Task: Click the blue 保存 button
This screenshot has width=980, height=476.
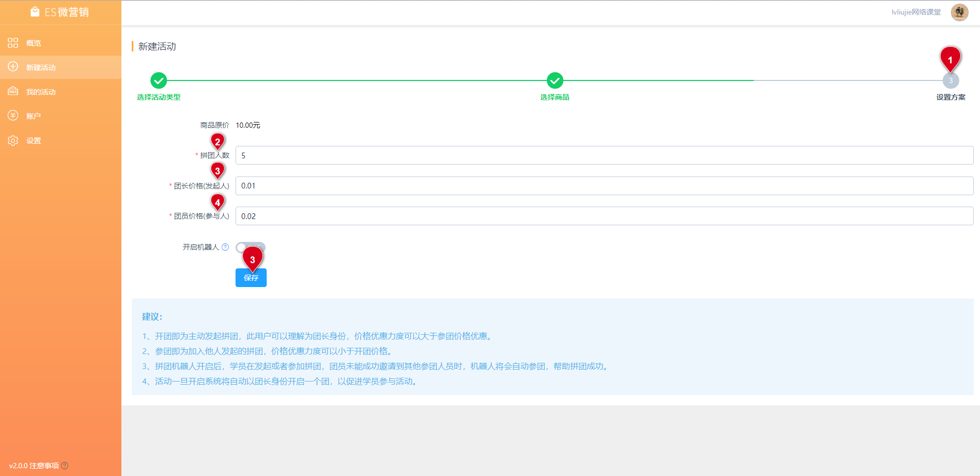Action: 251,278
